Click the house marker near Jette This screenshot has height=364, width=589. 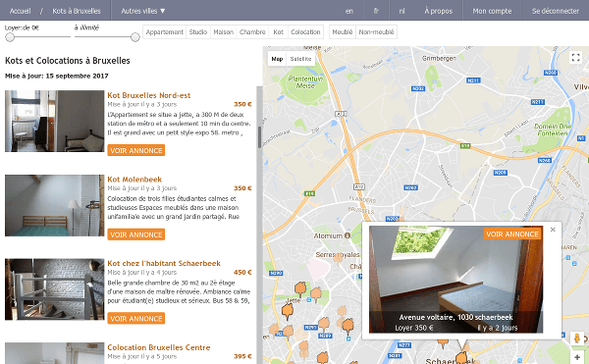[x=288, y=311]
